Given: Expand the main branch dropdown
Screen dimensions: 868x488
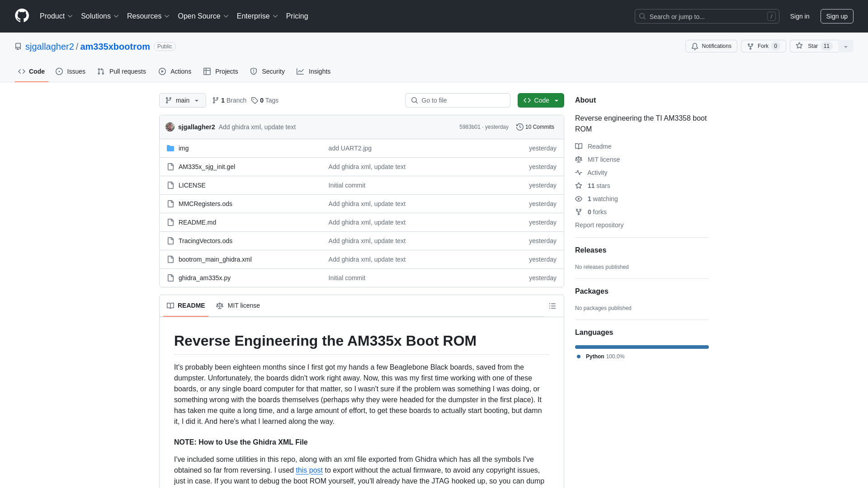Looking at the screenshot, I should [x=183, y=100].
